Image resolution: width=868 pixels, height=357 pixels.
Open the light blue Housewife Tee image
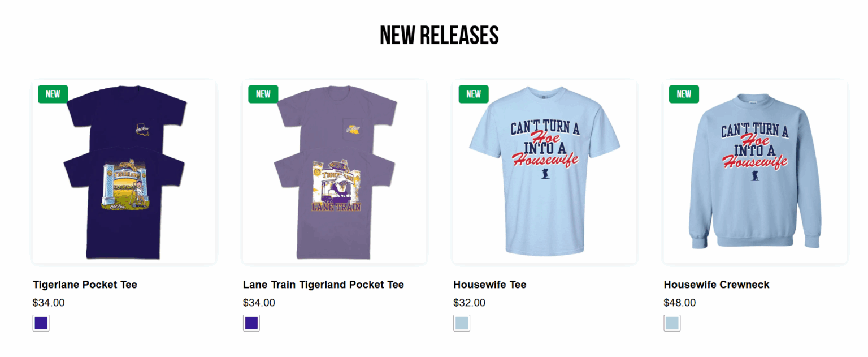click(545, 171)
